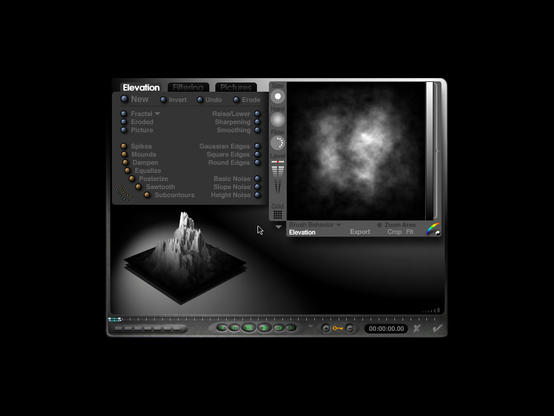554x416 pixels.
Task: Accept changes with the checkmark button
Action: [x=437, y=328]
